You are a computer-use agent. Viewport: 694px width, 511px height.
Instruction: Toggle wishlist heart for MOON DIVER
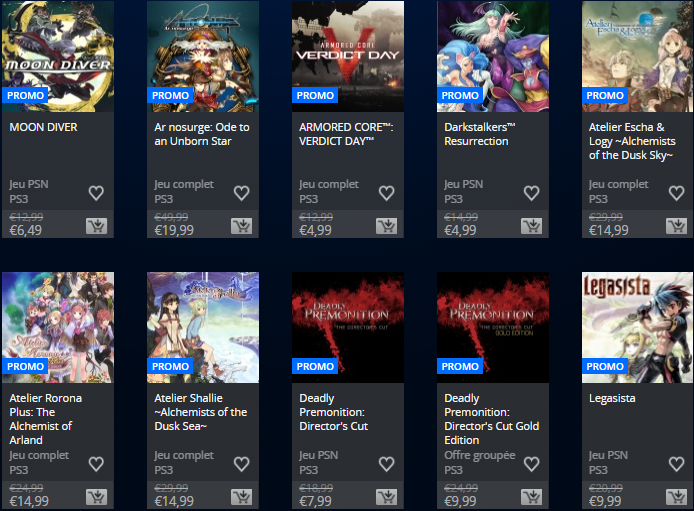pyautogui.click(x=96, y=193)
